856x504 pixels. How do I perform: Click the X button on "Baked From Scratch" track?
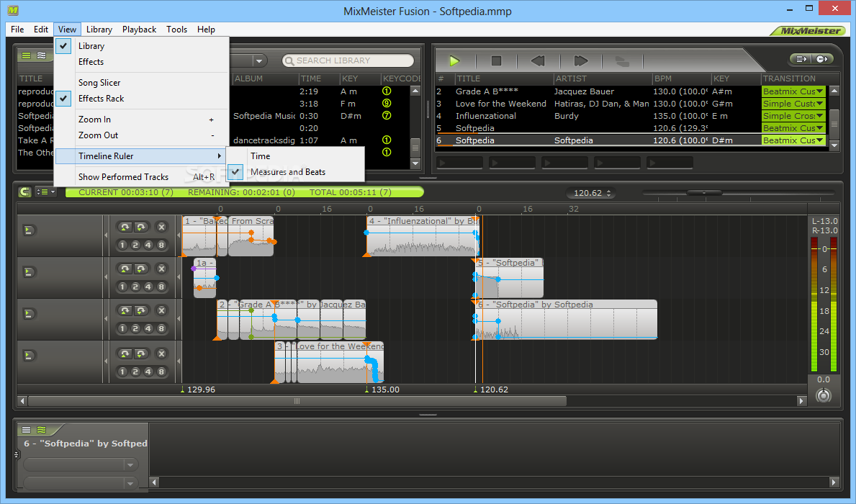point(161,227)
